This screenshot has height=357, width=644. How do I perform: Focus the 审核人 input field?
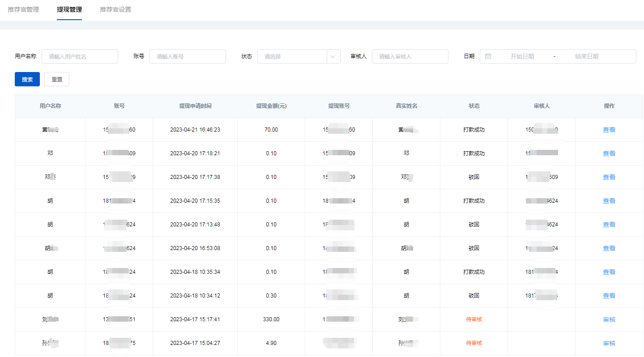pos(410,56)
